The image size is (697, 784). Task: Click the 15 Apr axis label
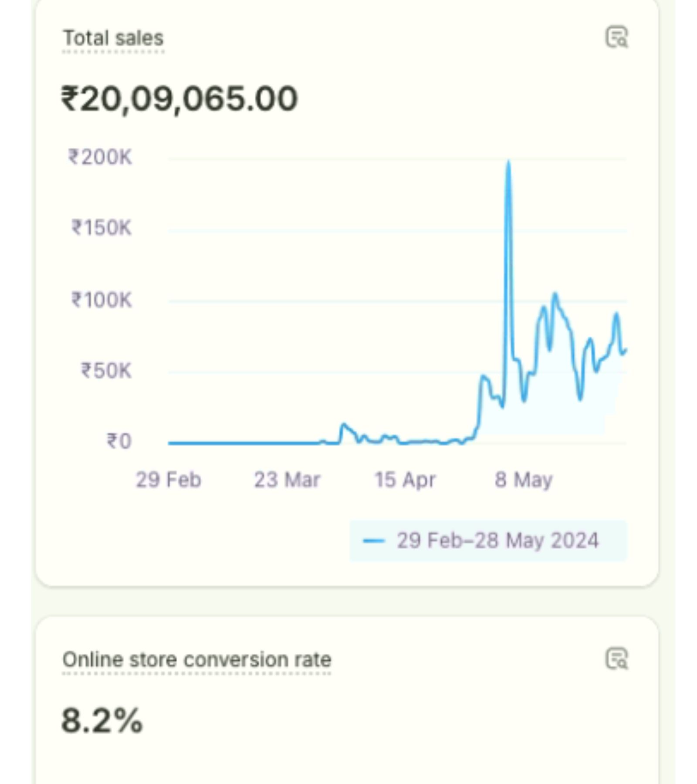pyautogui.click(x=405, y=480)
